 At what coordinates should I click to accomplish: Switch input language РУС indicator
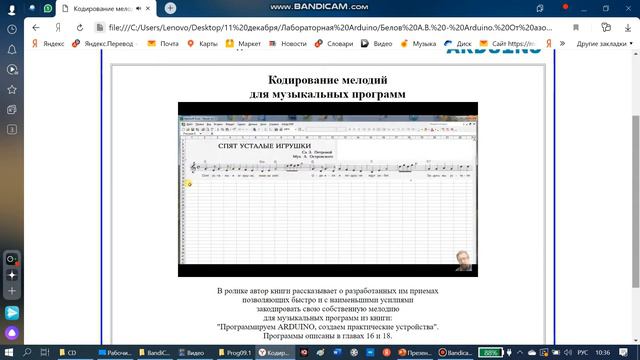582,352
